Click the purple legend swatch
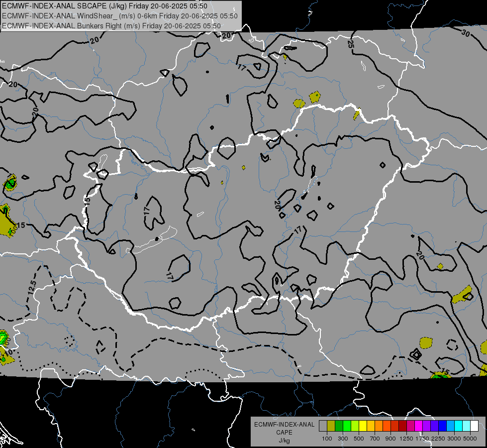487x448 pixels. (426, 426)
